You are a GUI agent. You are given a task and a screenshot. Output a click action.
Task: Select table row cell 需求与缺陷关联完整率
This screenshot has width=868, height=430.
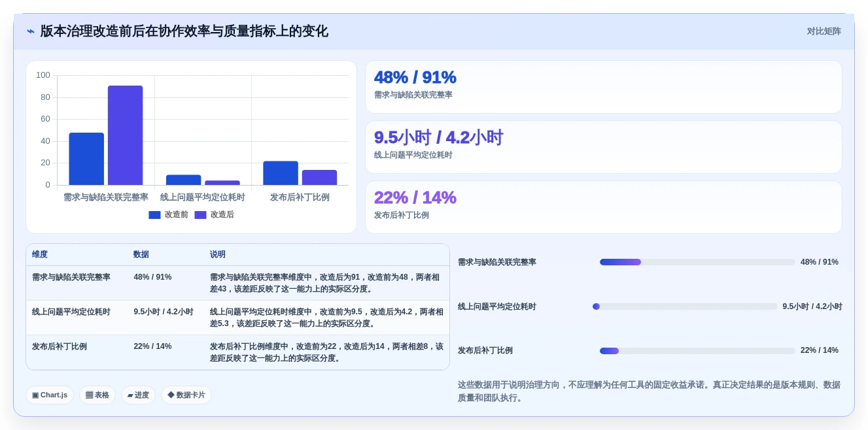point(71,277)
